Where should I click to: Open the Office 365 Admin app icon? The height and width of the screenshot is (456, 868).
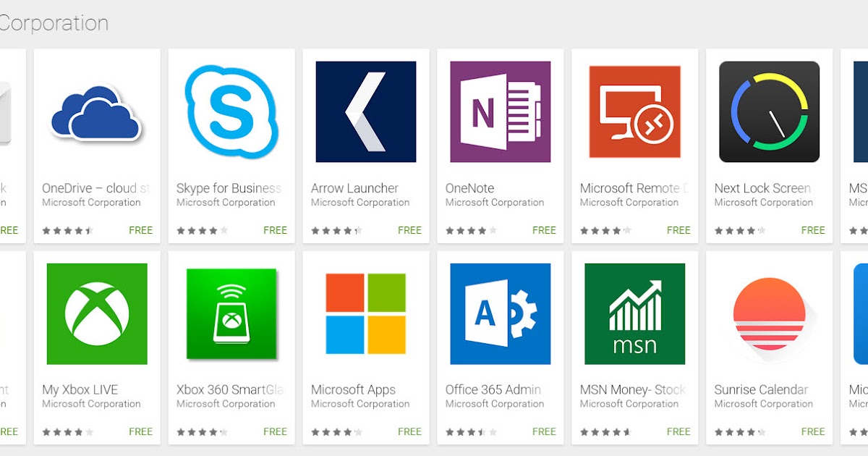coord(499,311)
